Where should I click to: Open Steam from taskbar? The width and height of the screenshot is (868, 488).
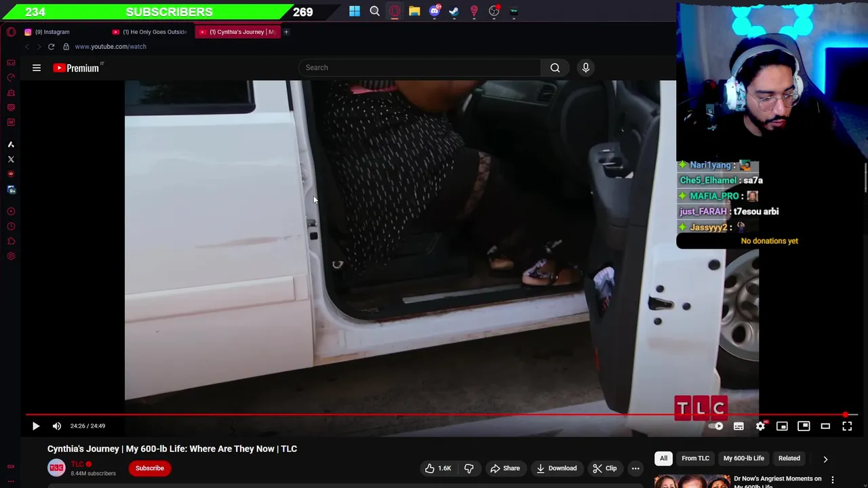tap(454, 11)
